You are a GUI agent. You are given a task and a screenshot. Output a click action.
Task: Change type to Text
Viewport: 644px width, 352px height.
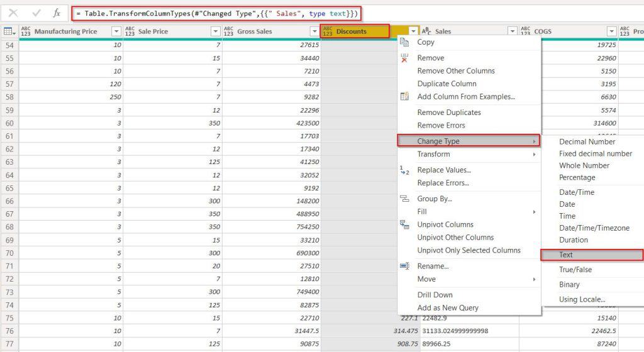pos(592,255)
